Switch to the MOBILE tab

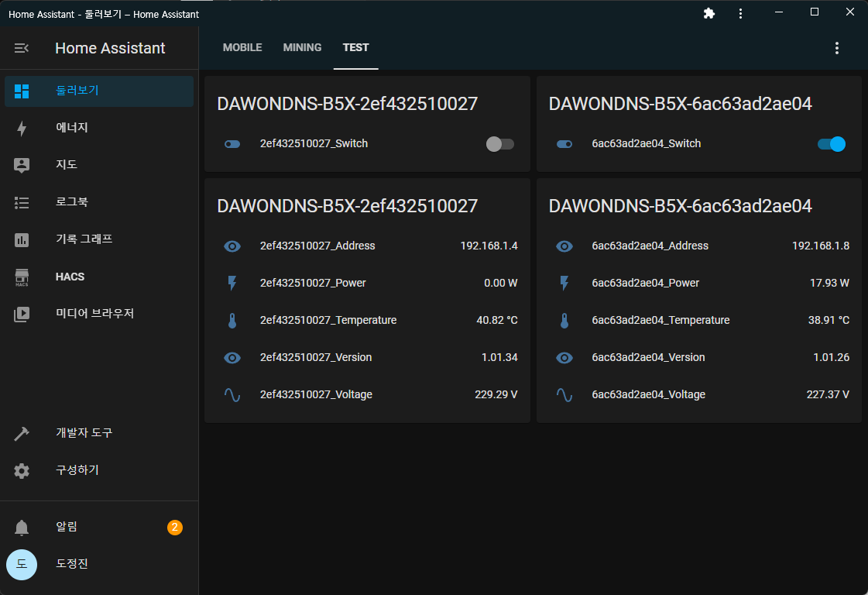click(x=242, y=47)
